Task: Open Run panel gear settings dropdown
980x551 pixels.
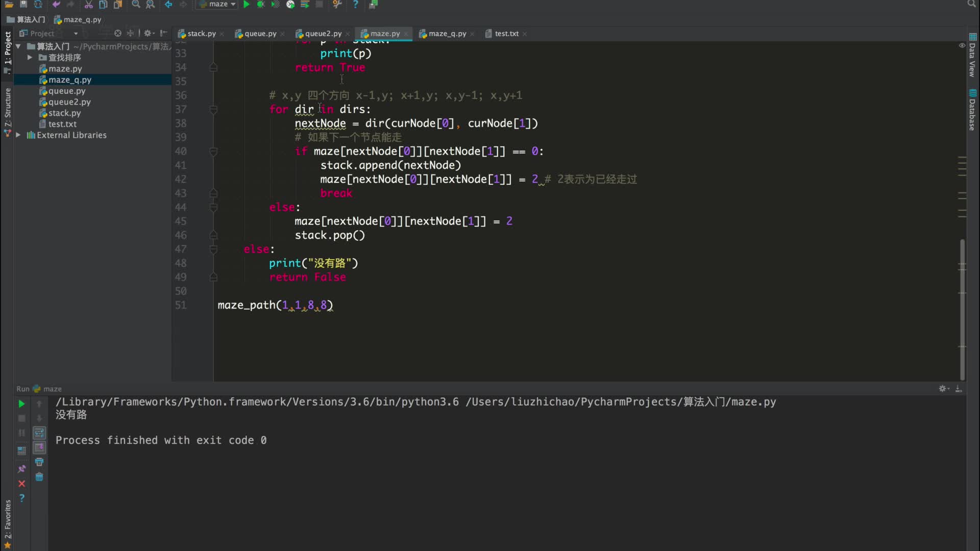Action: coord(944,389)
